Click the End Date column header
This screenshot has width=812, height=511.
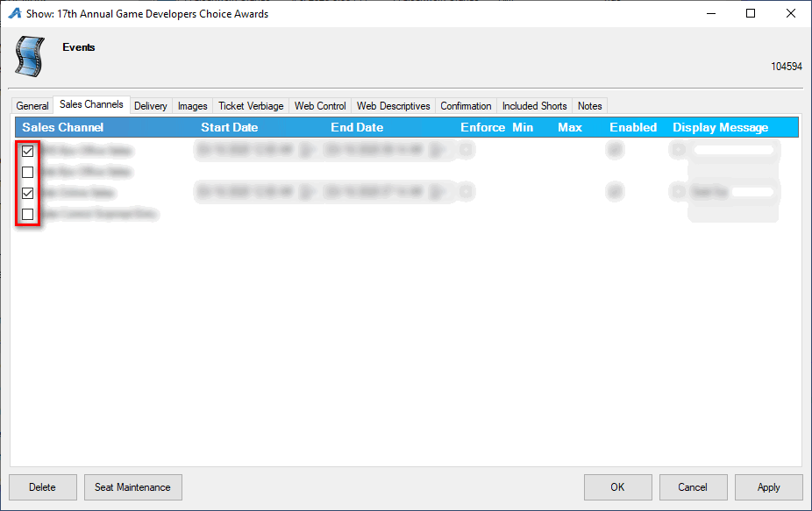[357, 127]
